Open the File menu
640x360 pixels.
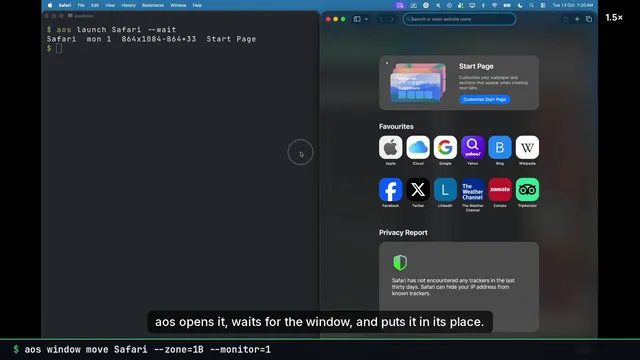coord(81,5)
